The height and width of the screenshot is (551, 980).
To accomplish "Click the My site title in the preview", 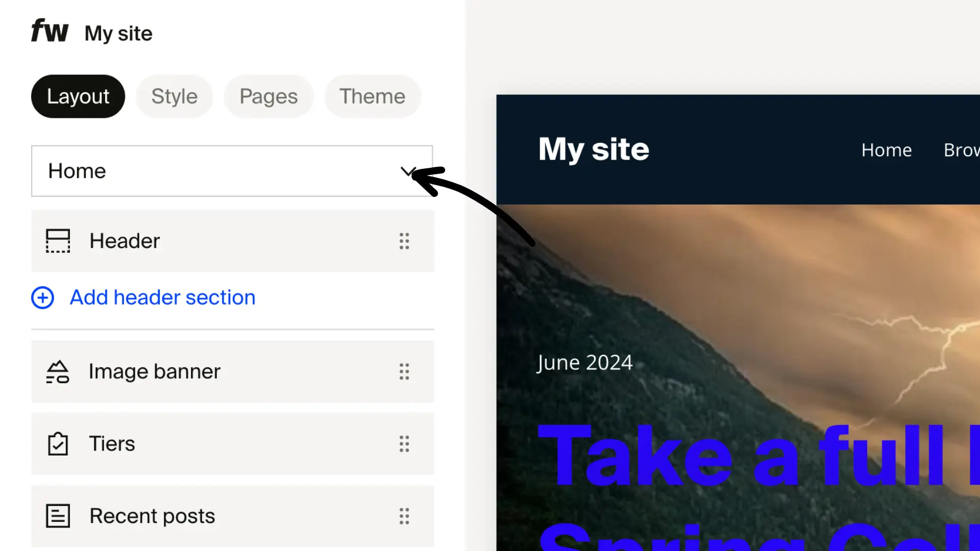I will coord(594,149).
